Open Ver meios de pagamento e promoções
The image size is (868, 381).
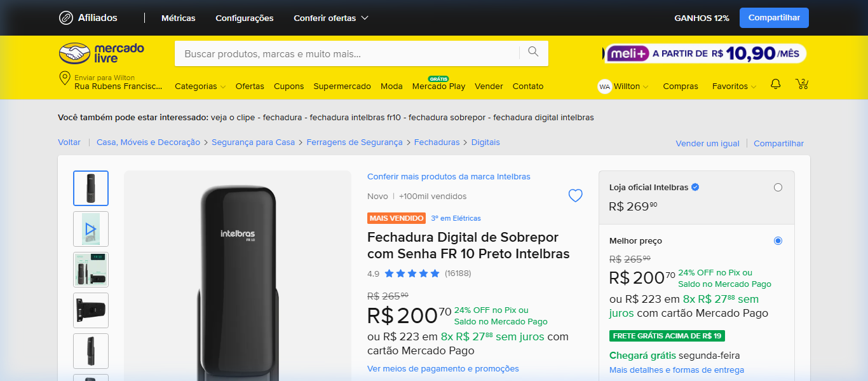coord(443,369)
